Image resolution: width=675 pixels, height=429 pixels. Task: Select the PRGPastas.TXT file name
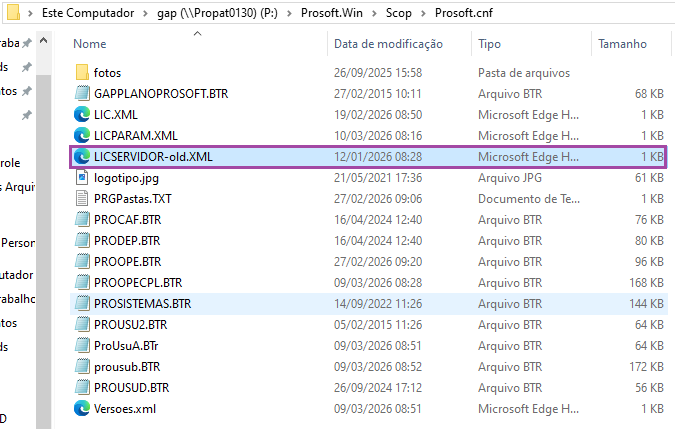pos(133,198)
